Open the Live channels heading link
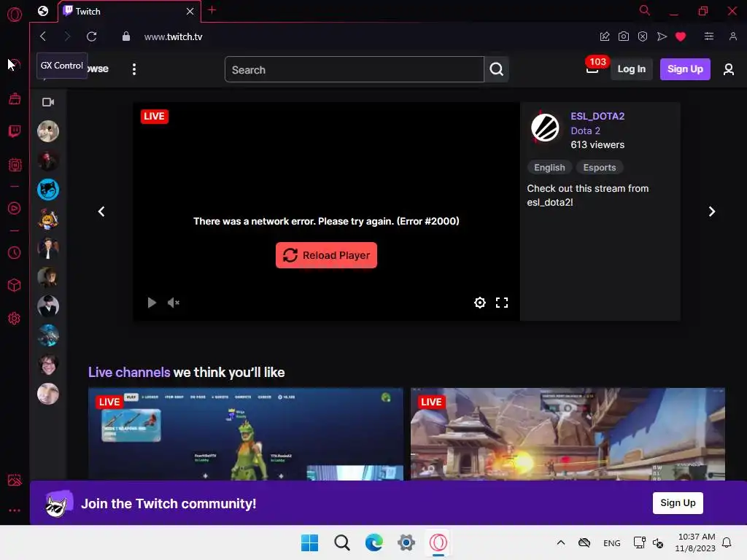 [129, 373]
